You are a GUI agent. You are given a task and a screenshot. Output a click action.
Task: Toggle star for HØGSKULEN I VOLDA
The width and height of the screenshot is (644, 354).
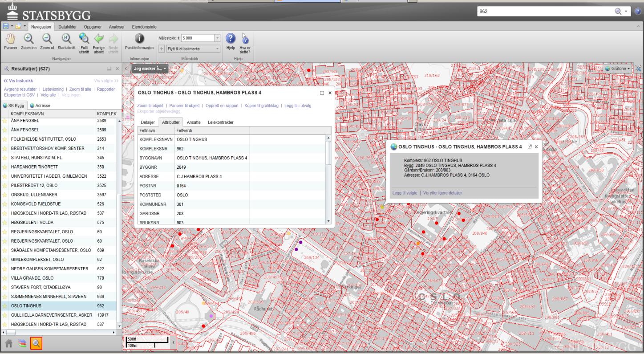pyautogui.click(x=5, y=222)
